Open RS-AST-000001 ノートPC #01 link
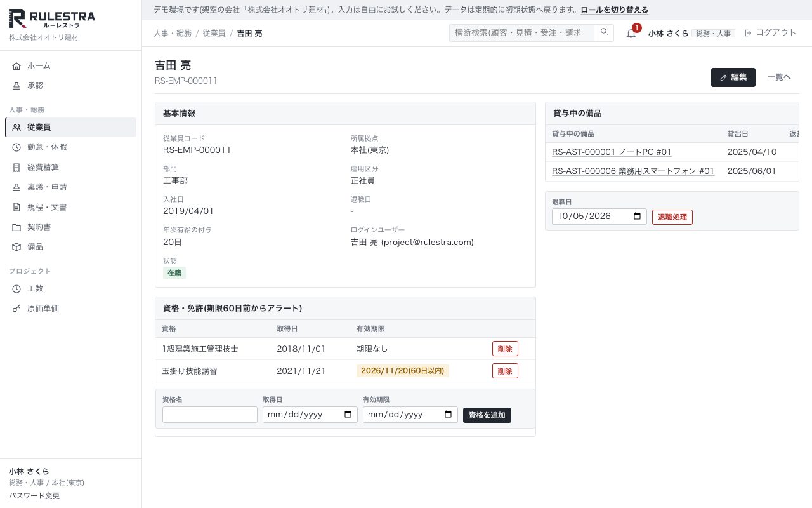The width and height of the screenshot is (812, 508). [612, 152]
